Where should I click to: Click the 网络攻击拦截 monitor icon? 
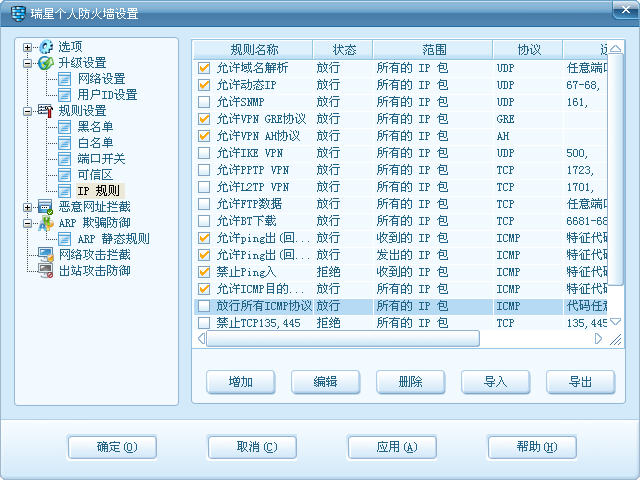coord(46,255)
